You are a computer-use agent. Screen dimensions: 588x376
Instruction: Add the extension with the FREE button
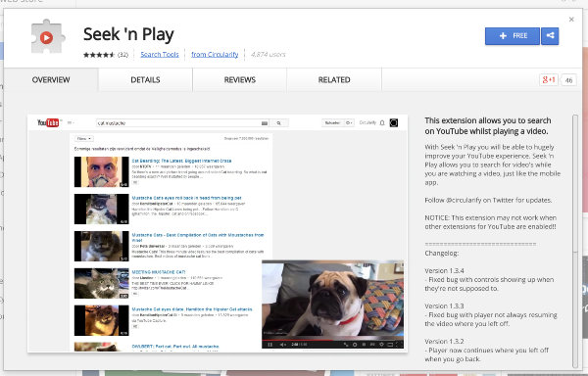[x=513, y=36]
